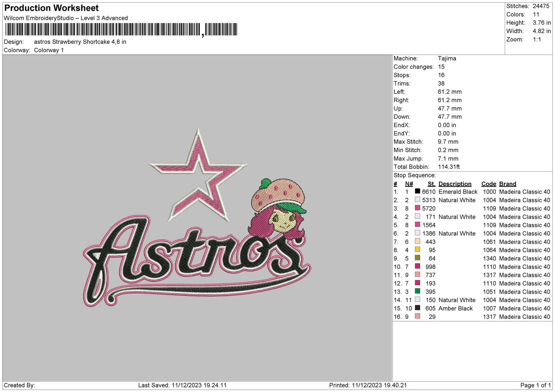Viewport: 555px width, 392px height.
Task: Select the 'Amber Black' description
Action: (456, 308)
